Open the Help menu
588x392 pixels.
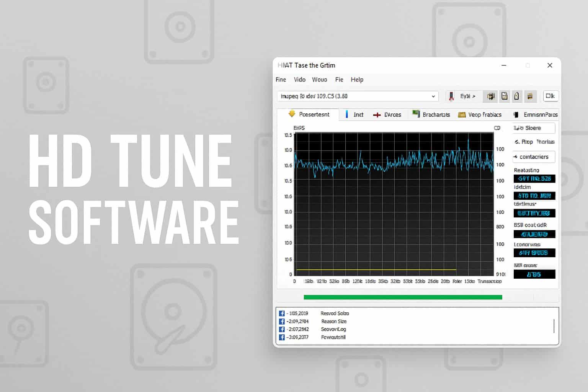[x=357, y=80]
